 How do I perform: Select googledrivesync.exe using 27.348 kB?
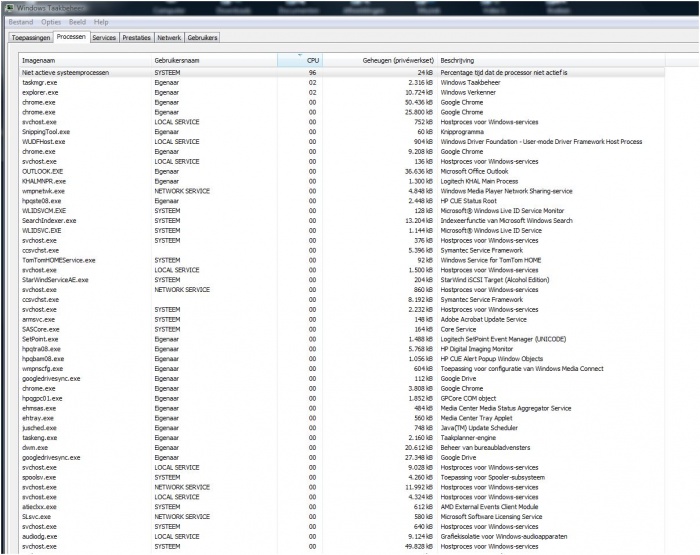coord(342,458)
